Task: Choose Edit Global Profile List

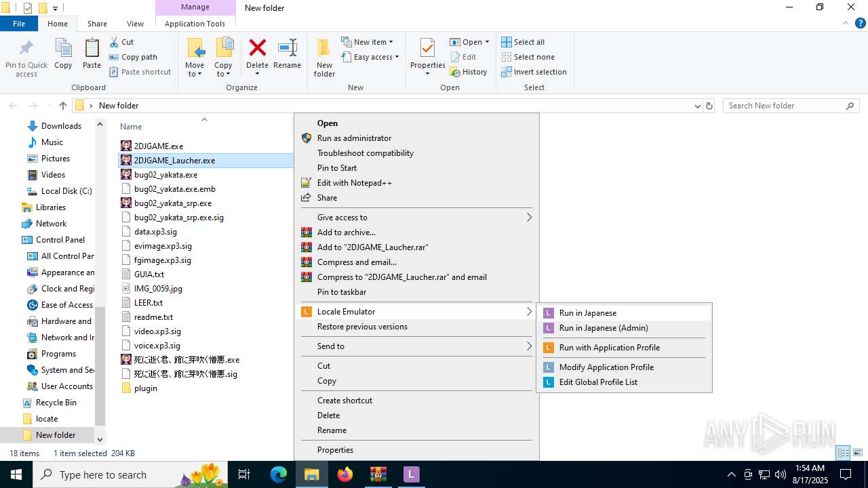Action: tap(624, 382)
